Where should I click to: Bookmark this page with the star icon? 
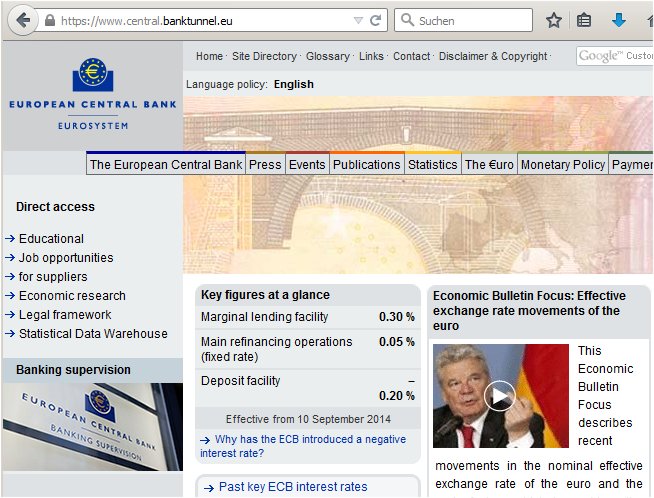point(554,20)
